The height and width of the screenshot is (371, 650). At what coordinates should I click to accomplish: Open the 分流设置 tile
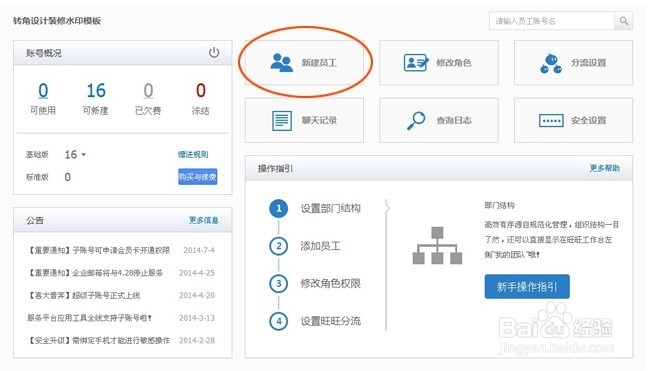(573, 63)
